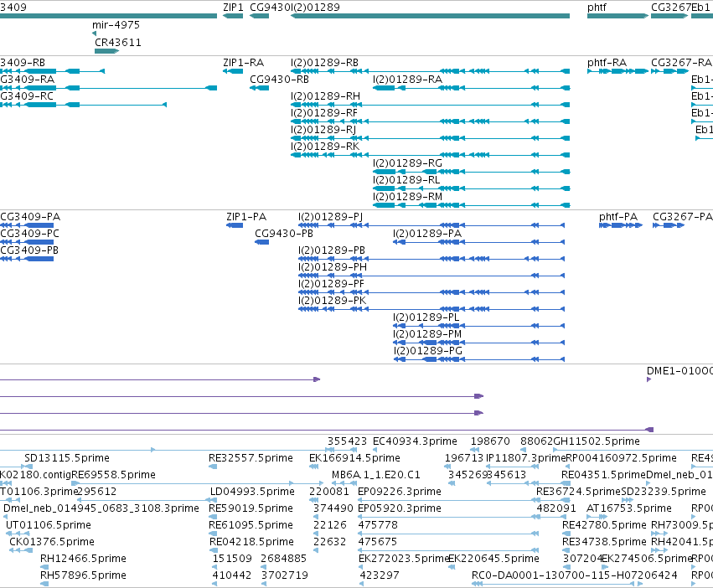The image size is (713, 588).
Task: Select transcript l(2)01289-RL
Action: click(x=406, y=181)
